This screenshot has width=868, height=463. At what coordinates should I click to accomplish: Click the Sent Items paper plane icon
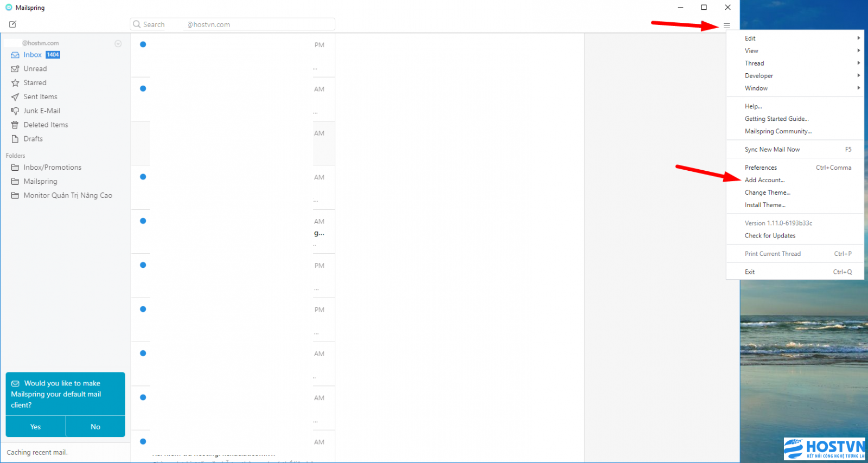point(15,97)
